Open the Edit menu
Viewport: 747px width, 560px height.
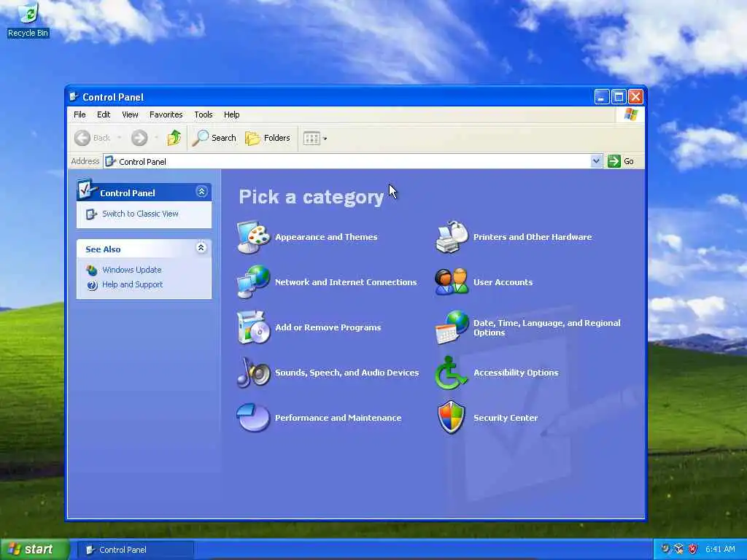tap(104, 114)
